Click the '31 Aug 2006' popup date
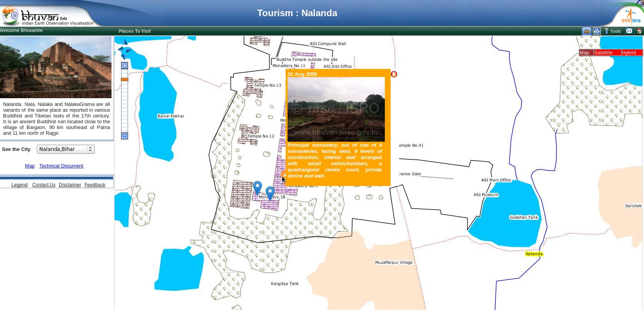 pyautogui.click(x=302, y=74)
